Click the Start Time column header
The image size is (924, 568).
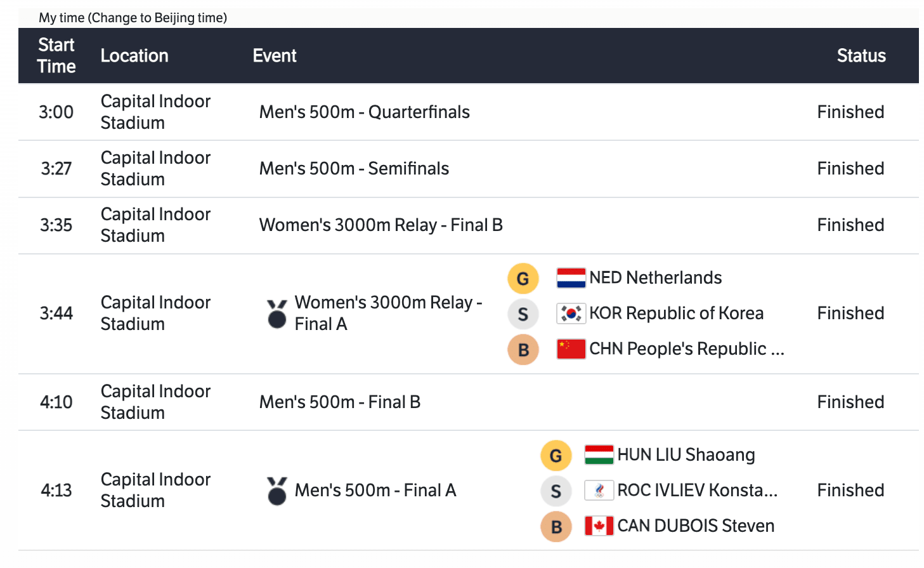(x=56, y=56)
